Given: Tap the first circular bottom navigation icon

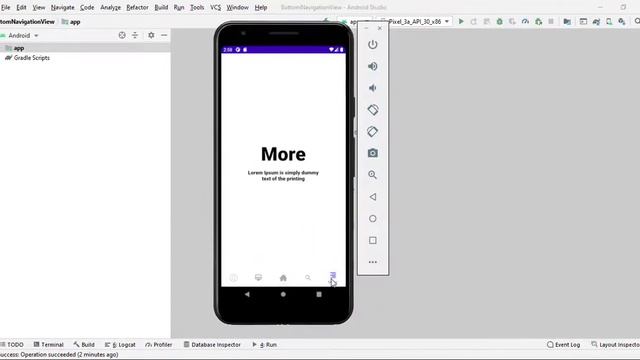Looking at the screenshot, I should click(x=233, y=278).
